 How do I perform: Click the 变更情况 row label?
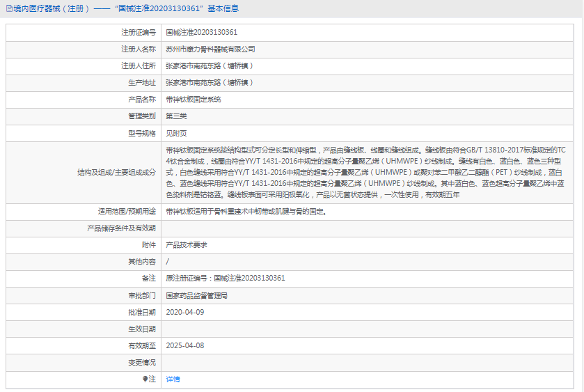pos(142,363)
